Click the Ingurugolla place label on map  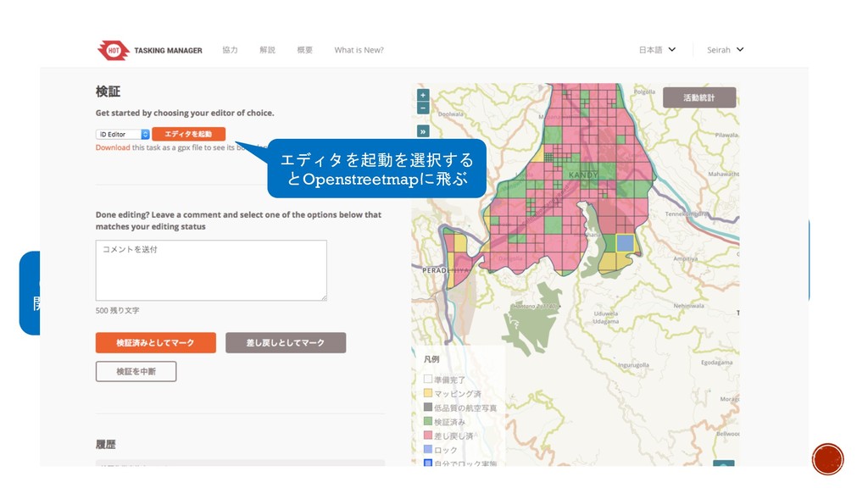point(633,365)
